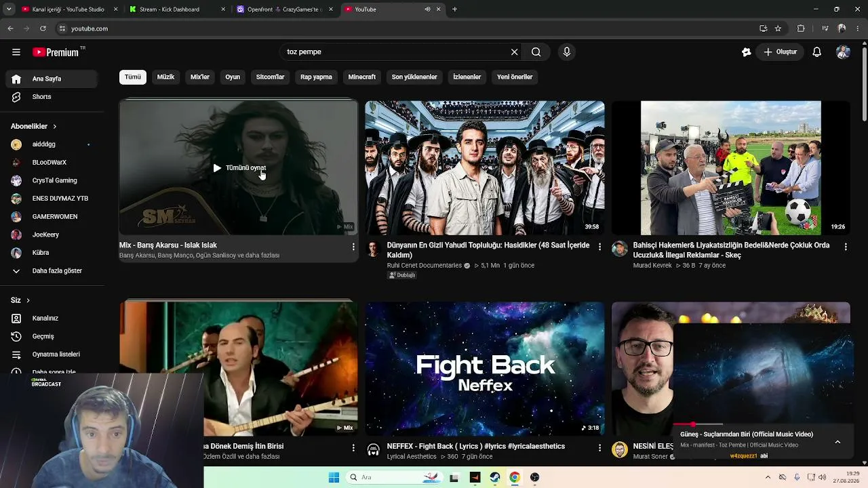The width and height of the screenshot is (868, 488).
Task: Expand the Abonelikler section arrow
Action: pos(55,127)
